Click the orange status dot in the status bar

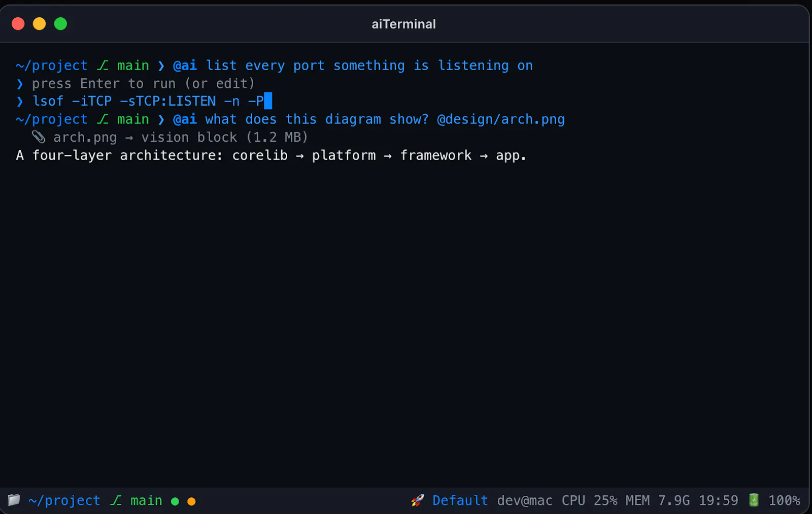(x=191, y=501)
